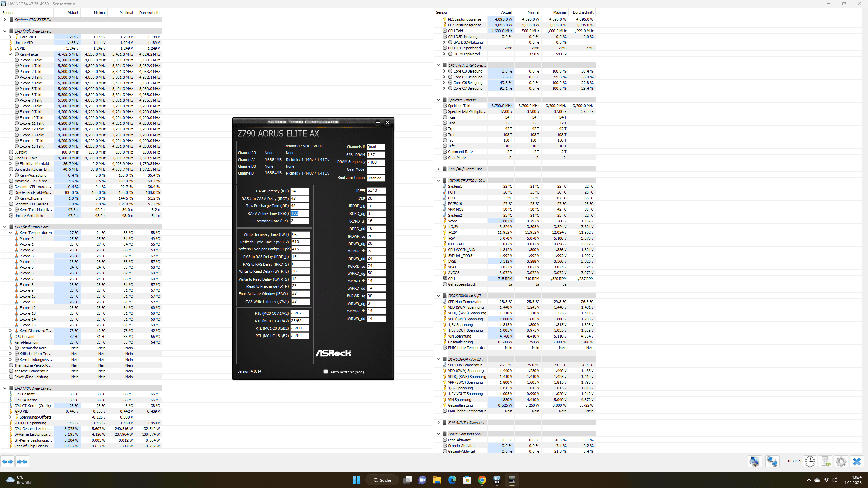
Task: Open the remote network monitors icon
Action: point(772,462)
